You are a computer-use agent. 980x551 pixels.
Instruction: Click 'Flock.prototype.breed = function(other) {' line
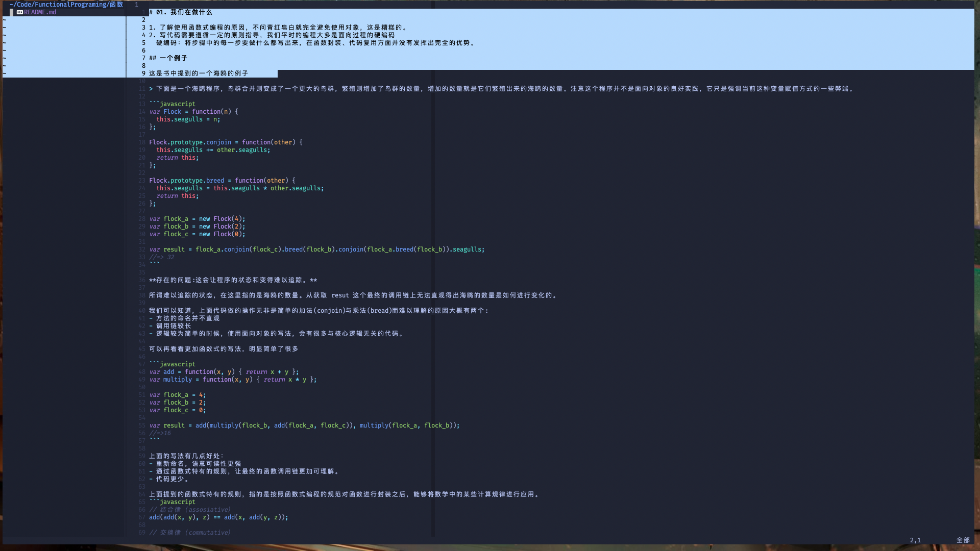point(222,181)
